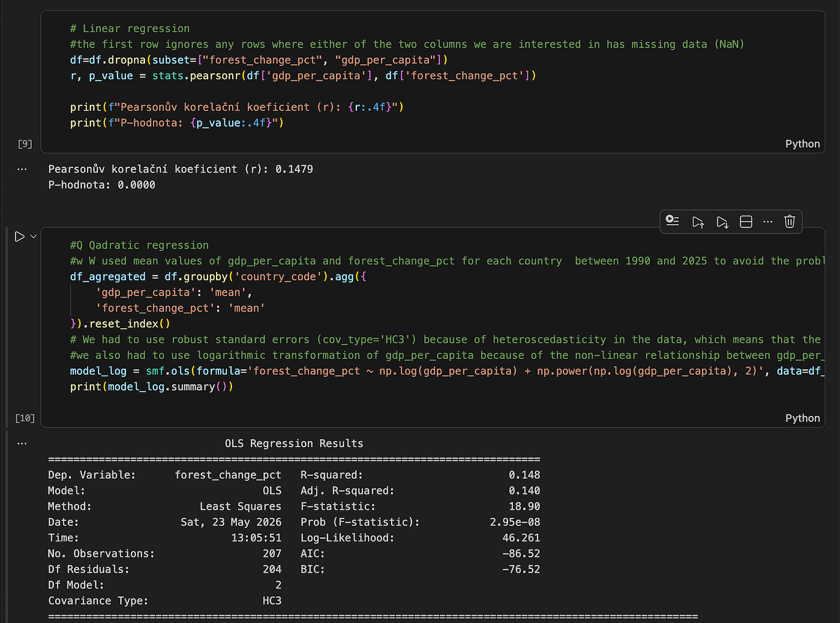Click the execution count [10] label
This screenshot has height=623, width=840.
click(25, 418)
